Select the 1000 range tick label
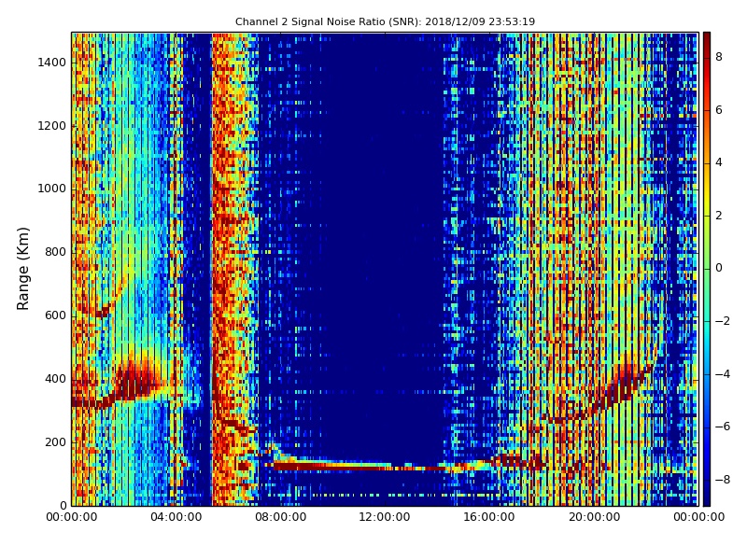The width and height of the screenshot is (747, 560). 51,189
